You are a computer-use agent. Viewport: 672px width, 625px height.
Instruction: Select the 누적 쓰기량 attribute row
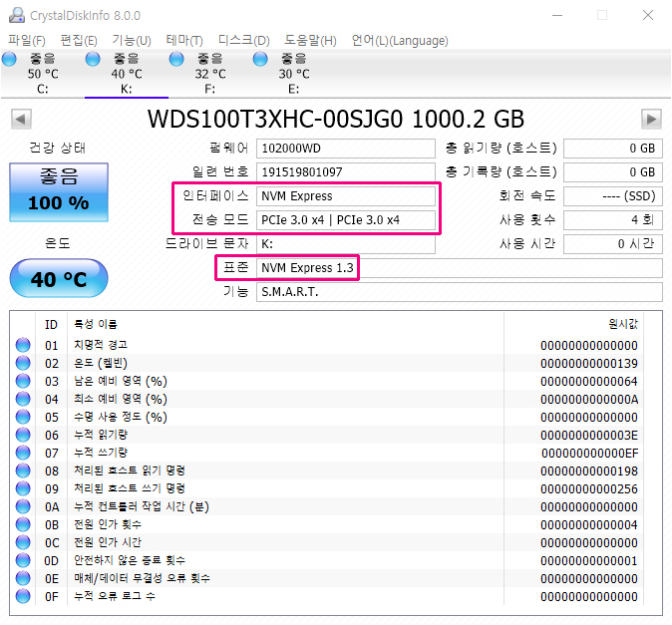point(327,453)
